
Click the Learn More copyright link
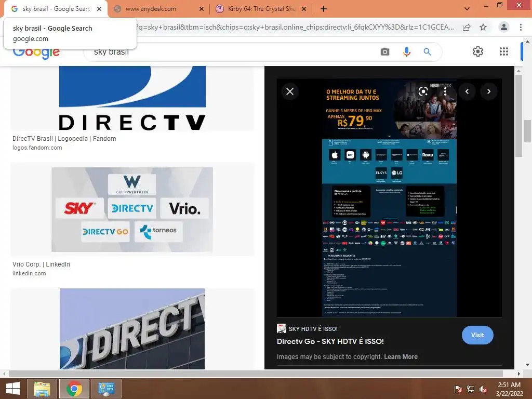401,357
